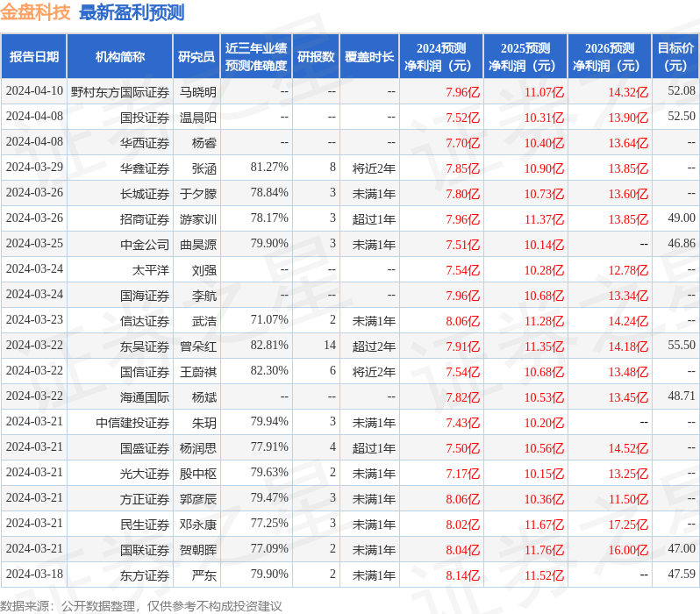Viewport: 700px width, 614px height.
Task: Click analyst 王蔚祺
Action: (x=198, y=372)
